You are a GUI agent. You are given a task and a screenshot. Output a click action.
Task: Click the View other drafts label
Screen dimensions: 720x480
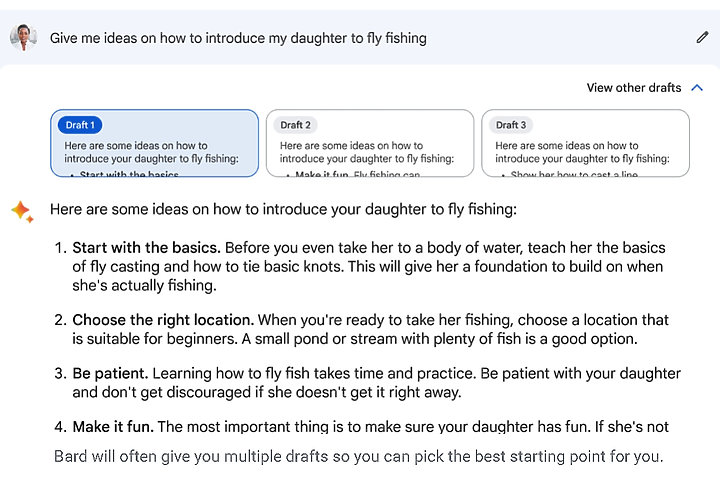(x=634, y=88)
